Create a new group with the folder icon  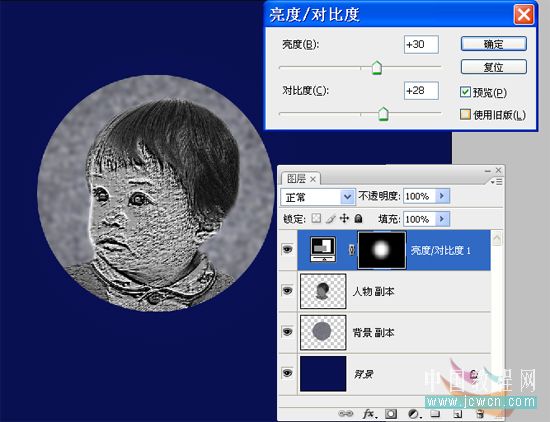click(x=435, y=414)
